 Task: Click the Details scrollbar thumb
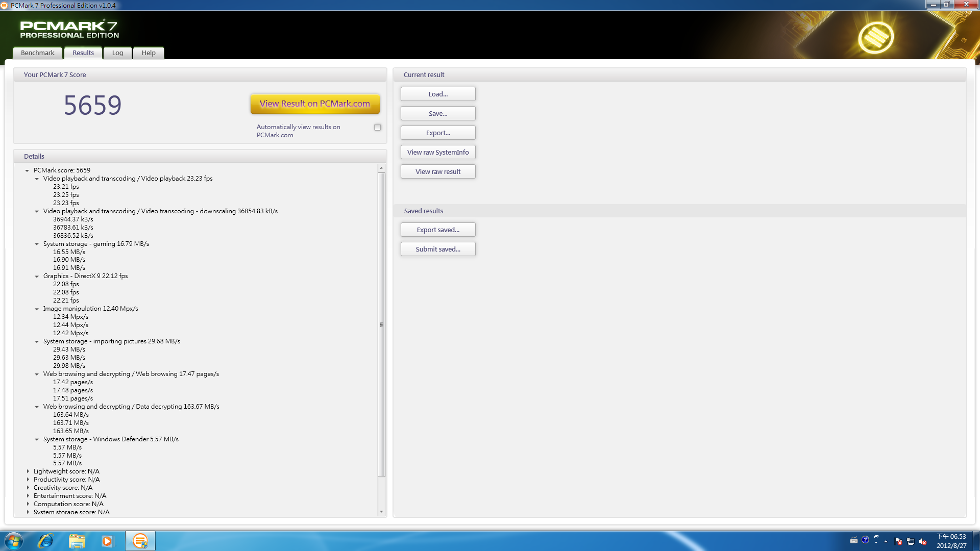point(381,324)
